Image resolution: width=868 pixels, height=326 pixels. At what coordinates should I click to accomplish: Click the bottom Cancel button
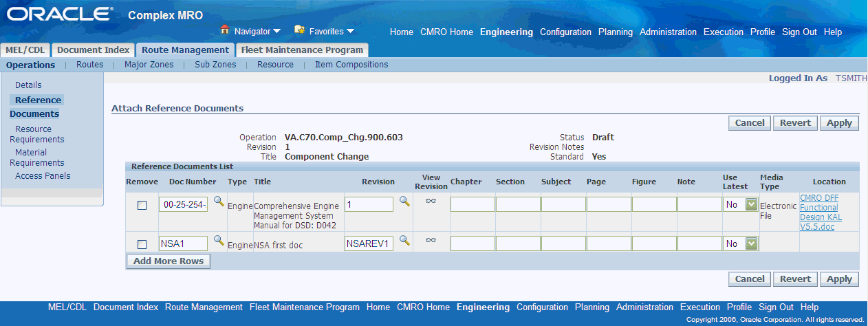click(750, 279)
